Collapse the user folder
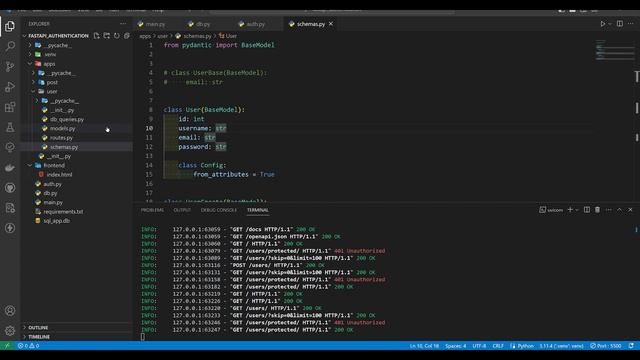 (x=52, y=91)
